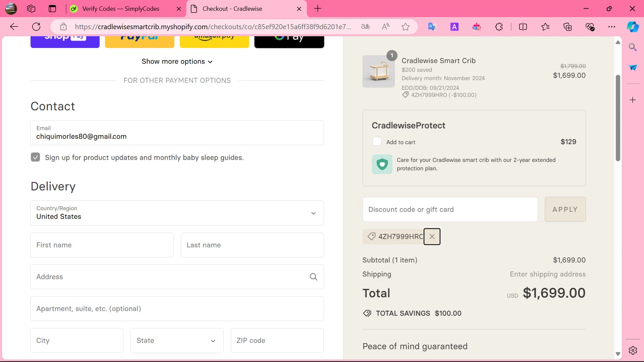Image resolution: width=644 pixels, height=362 pixels.
Task: Reload the checkout page
Action: point(36,27)
